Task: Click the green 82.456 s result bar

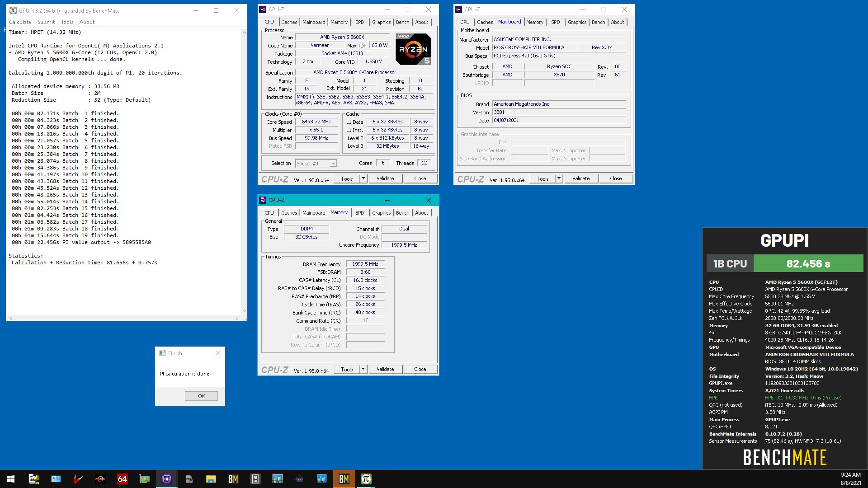Action: 808,263
